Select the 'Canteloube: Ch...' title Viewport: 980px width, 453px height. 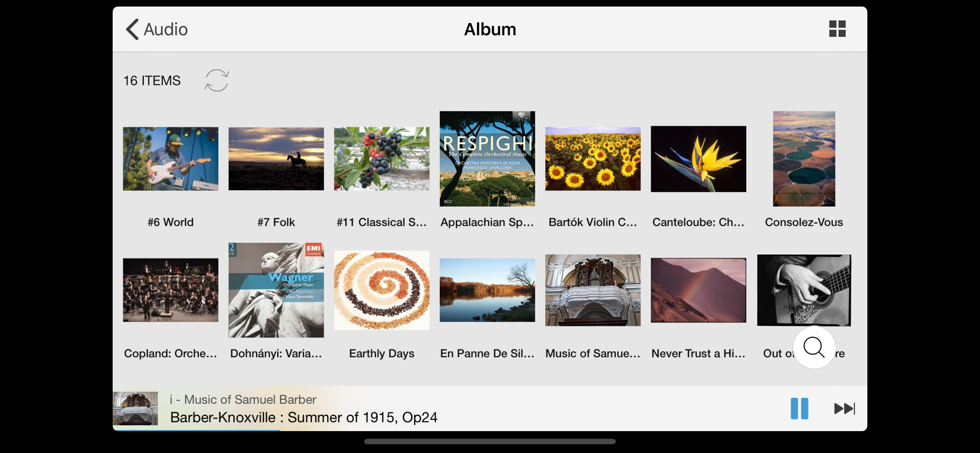(699, 222)
